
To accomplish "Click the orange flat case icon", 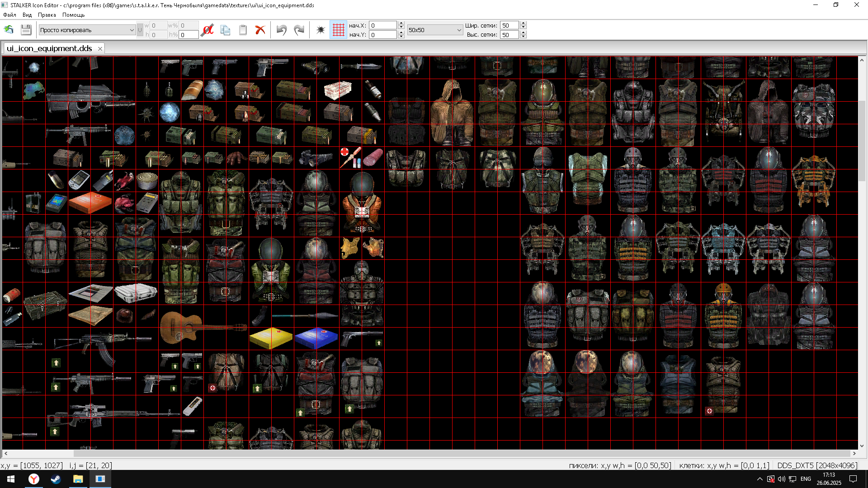I will [x=90, y=203].
